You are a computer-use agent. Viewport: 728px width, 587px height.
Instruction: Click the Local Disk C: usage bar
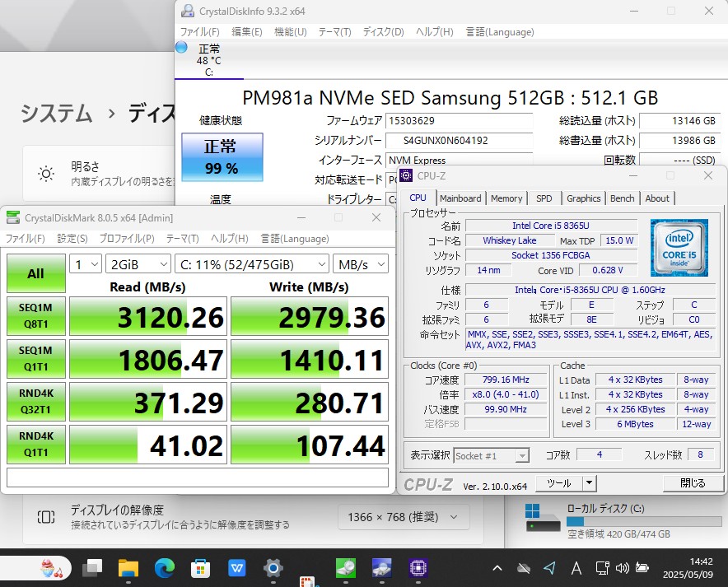[x=645, y=521]
